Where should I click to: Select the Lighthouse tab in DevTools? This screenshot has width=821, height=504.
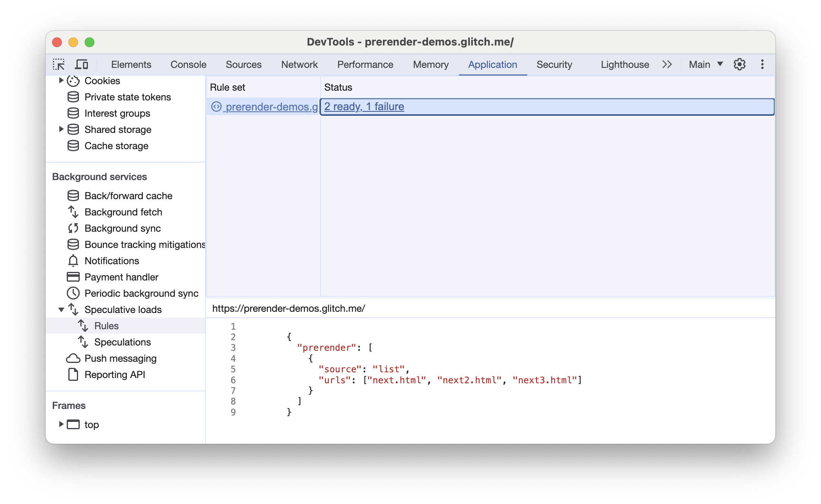click(x=624, y=64)
